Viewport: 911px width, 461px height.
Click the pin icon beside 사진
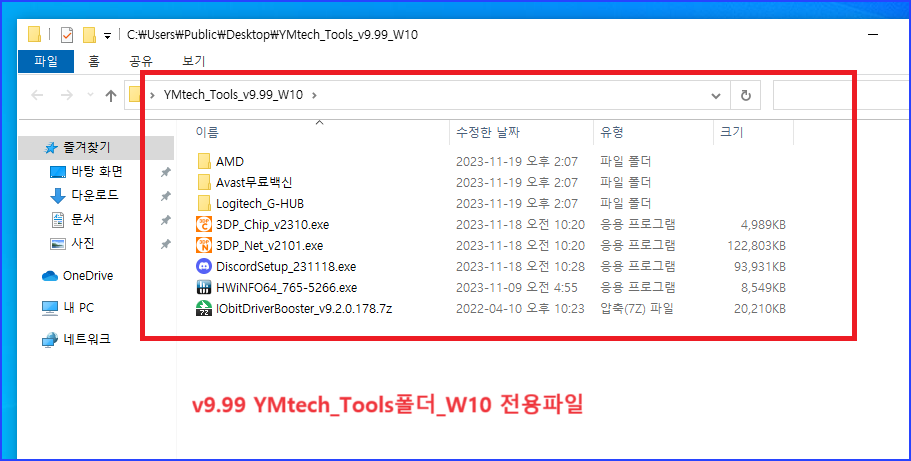166,244
